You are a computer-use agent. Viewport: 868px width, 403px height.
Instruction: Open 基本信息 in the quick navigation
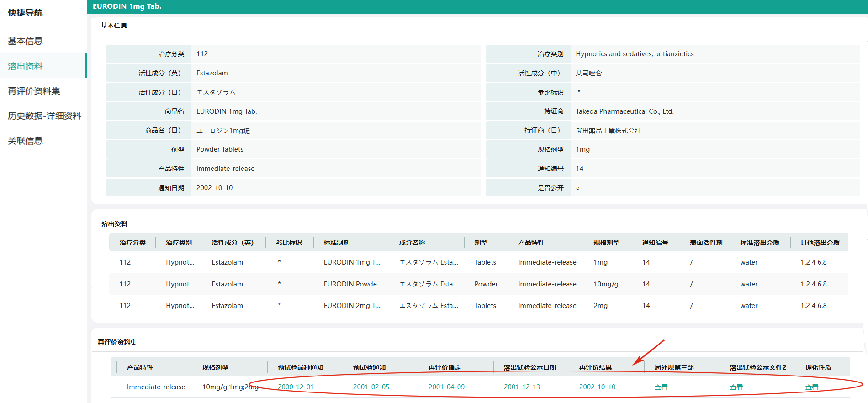point(25,41)
